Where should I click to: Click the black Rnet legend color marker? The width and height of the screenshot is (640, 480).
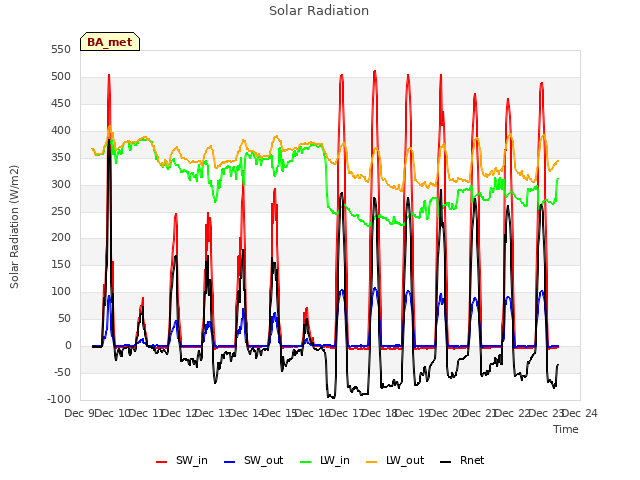coord(446,462)
